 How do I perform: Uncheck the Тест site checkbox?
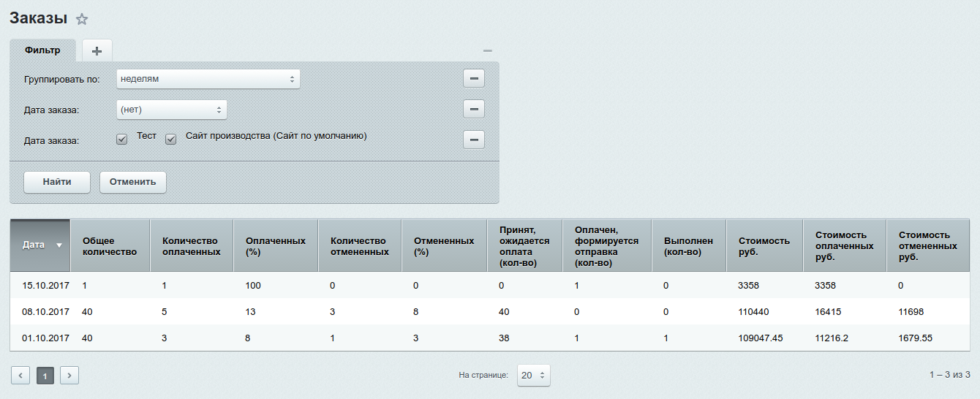point(122,139)
